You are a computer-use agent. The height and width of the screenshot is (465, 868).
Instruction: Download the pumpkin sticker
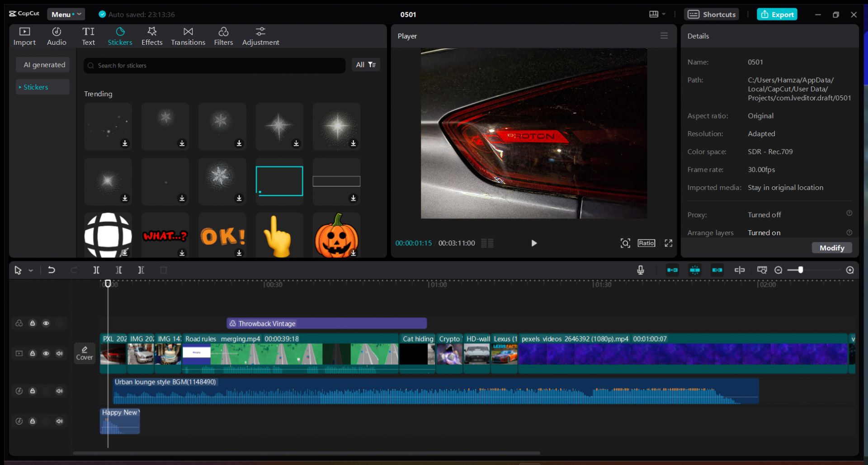(354, 254)
